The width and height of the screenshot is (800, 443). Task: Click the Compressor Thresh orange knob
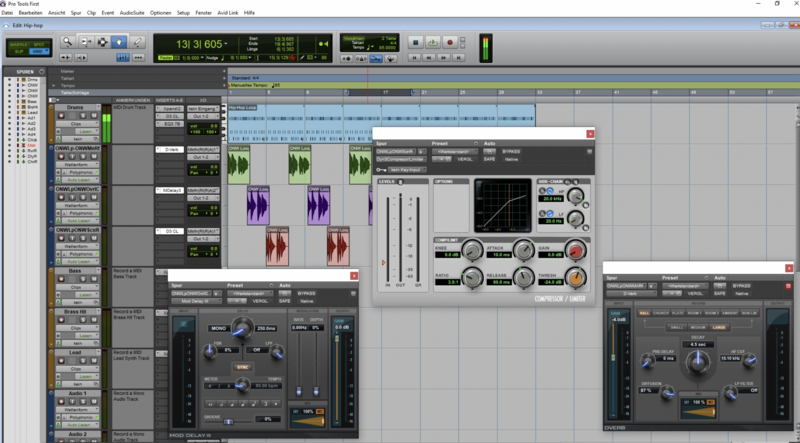pyautogui.click(x=575, y=277)
